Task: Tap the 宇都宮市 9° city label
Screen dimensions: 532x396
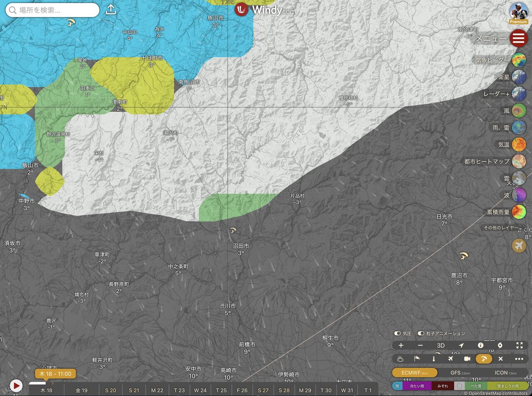Action: point(502,284)
